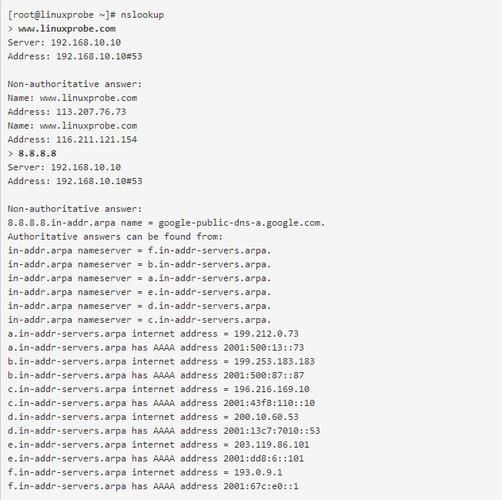
Task: Click the 8.8.8.8 query input line
Action: [32, 153]
